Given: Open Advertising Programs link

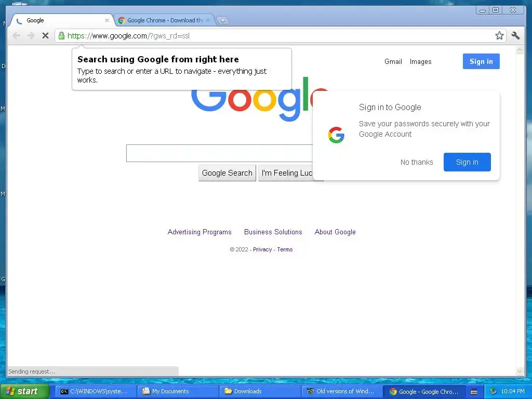Looking at the screenshot, I should 199,232.
